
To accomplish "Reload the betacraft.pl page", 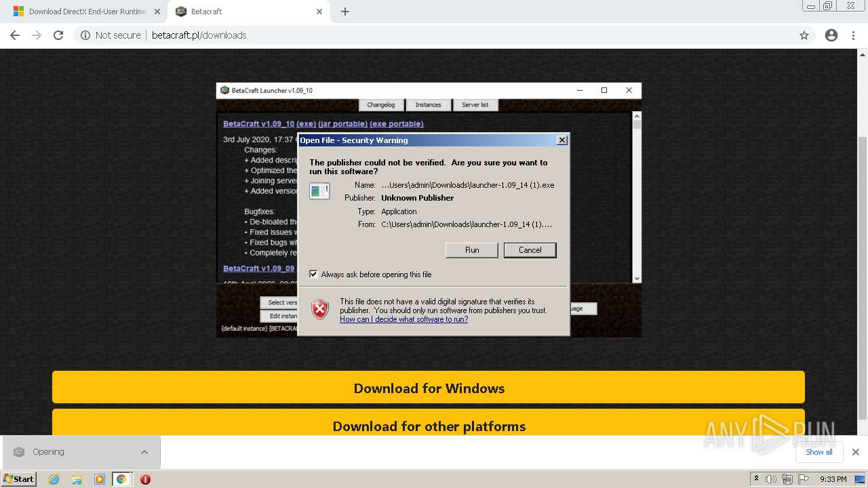I will (58, 35).
